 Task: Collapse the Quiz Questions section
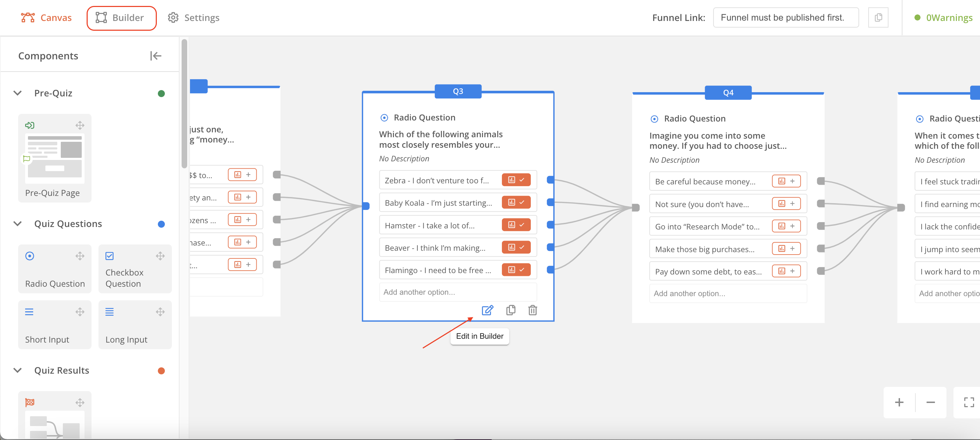click(17, 223)
